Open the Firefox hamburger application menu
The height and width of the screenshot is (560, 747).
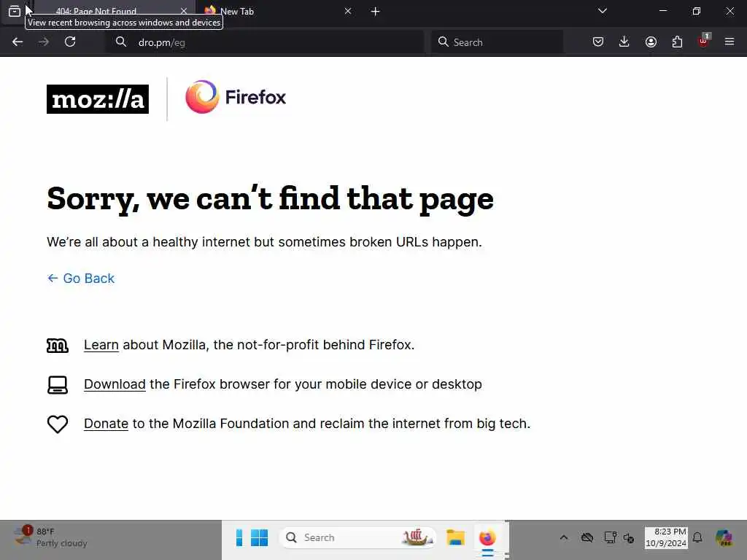729,42
